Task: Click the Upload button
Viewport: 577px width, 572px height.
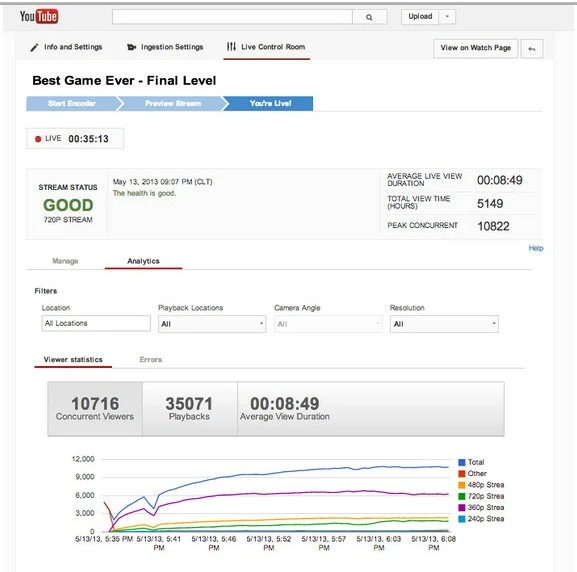Action: tap(420, 17)
